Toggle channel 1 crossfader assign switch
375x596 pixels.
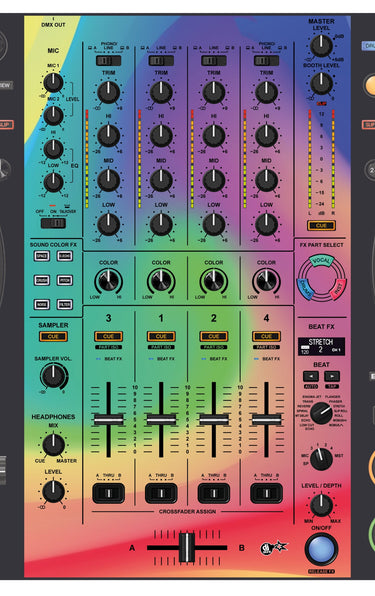click(x=161, y=493)
